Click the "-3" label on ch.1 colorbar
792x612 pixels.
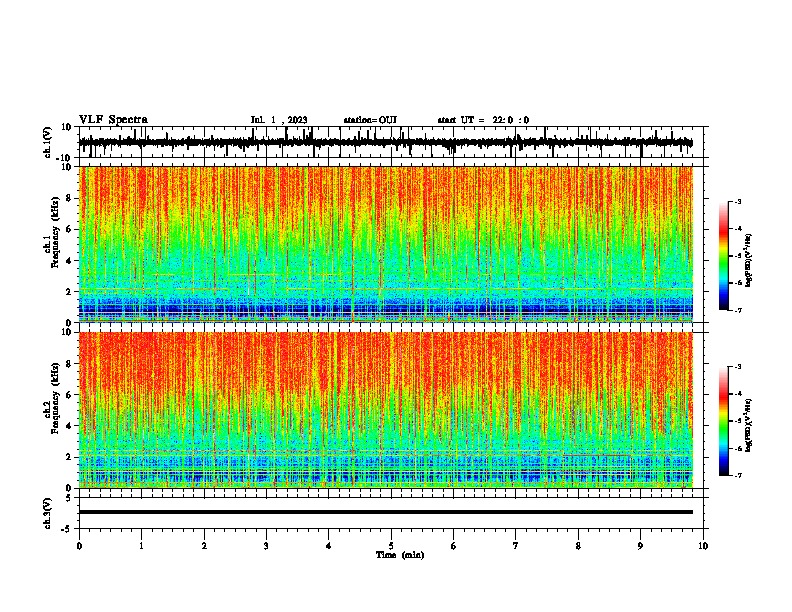click(x=738, y=201)
